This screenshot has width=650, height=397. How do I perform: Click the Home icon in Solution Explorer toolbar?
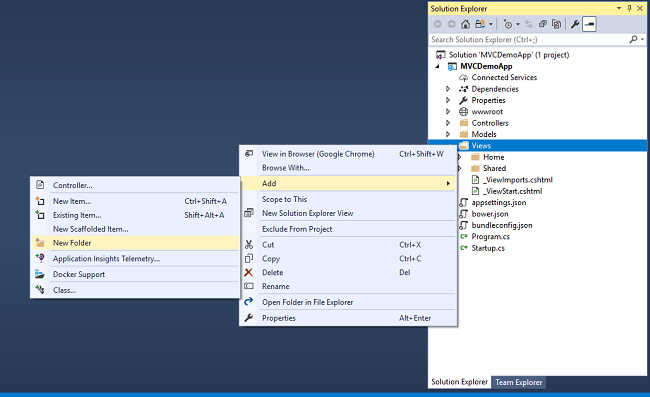tap(466, 24)
